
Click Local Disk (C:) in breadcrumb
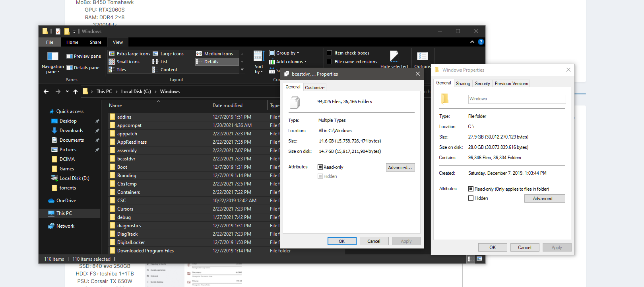[136, 92]
